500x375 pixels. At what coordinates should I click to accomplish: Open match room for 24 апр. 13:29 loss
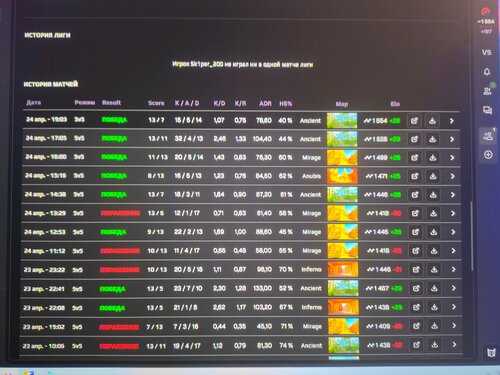[415, 213]
